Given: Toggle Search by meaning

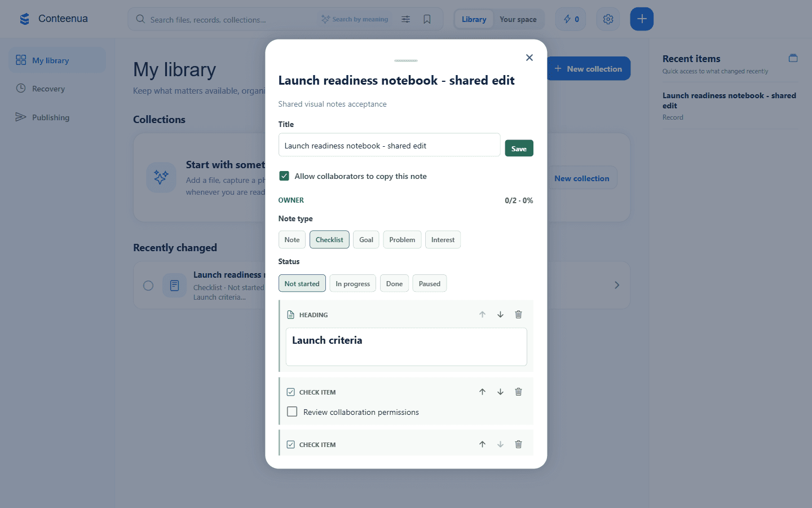Looking at the screenshot, I should (355, 19).
